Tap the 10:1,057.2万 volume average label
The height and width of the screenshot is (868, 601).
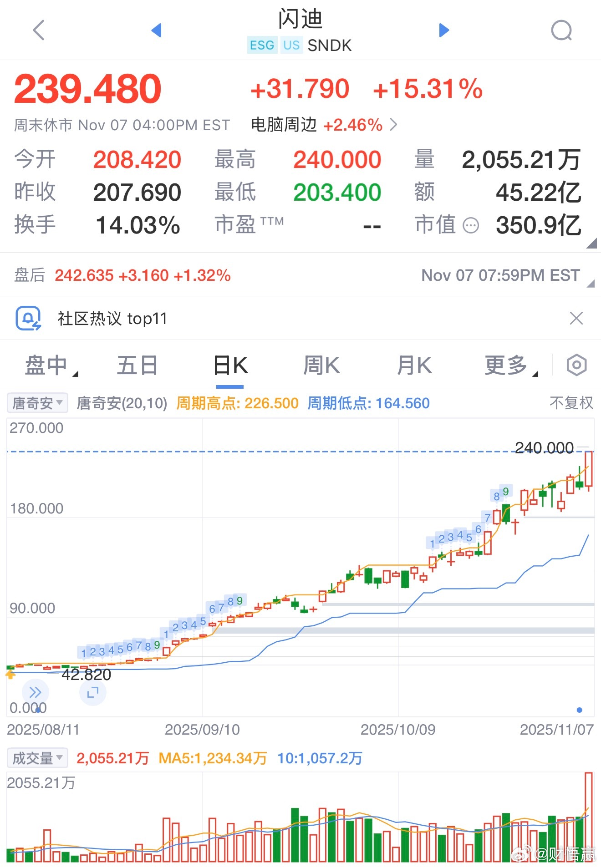[320, 758]
